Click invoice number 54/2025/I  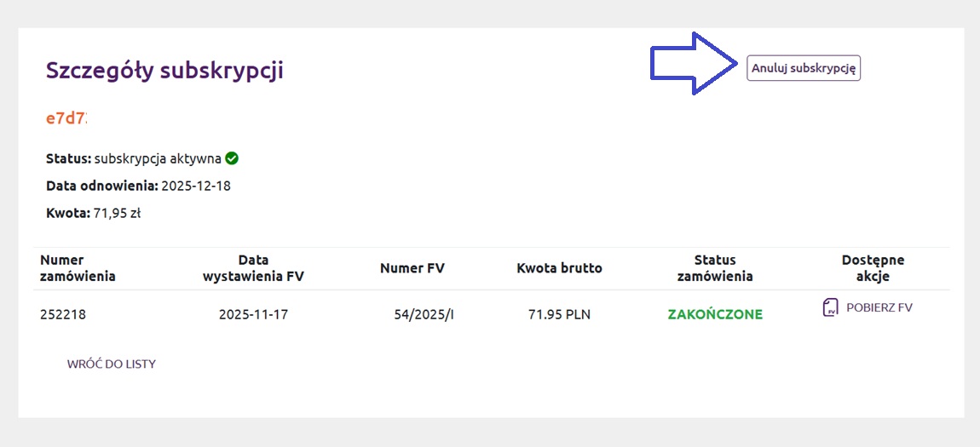pyautogui.click(x=424, y=314)
